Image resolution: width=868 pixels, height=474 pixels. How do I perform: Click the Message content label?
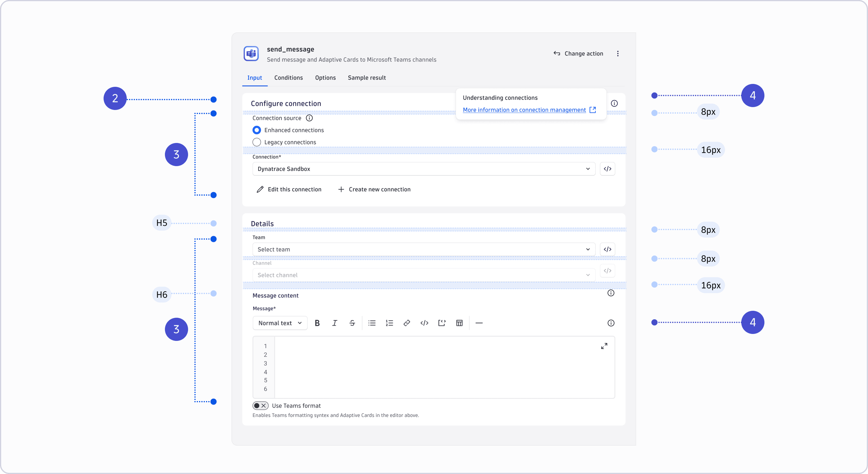[276, 296]
